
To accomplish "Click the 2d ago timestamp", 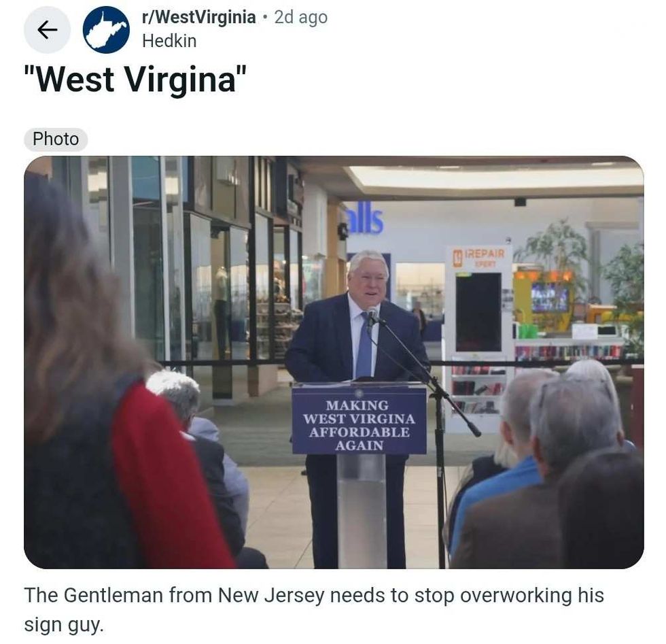I will click(300, 18).
